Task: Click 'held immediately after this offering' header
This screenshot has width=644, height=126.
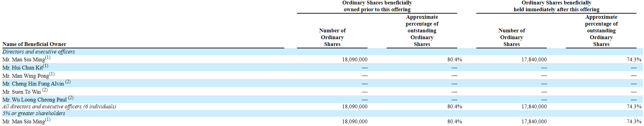Action: 556,10
